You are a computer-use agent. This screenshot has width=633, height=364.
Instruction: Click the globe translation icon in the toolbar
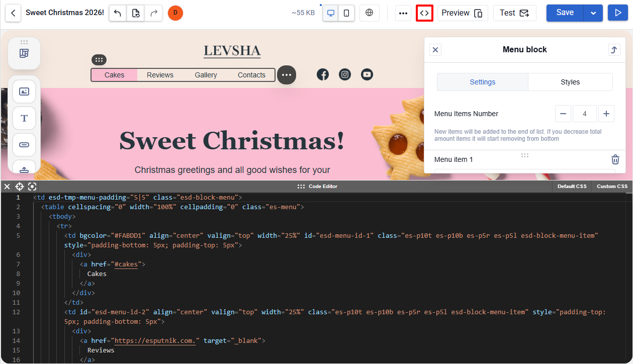369,13
